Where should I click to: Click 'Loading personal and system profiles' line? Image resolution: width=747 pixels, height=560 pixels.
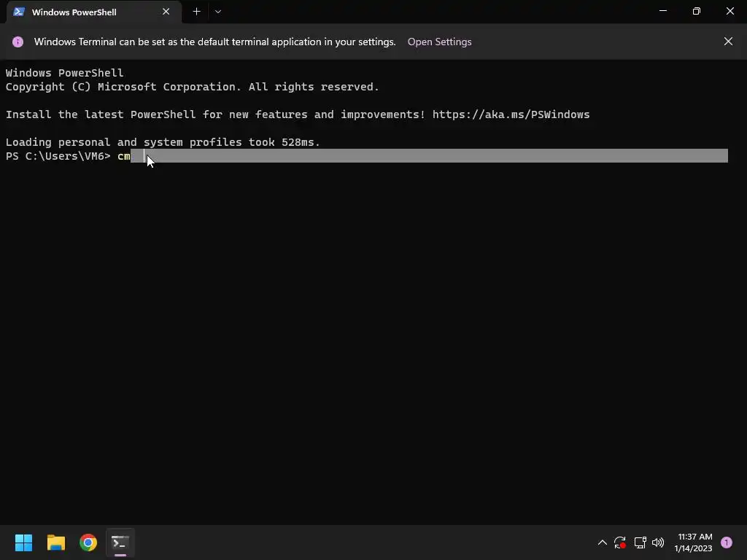(x=163, y=142)
